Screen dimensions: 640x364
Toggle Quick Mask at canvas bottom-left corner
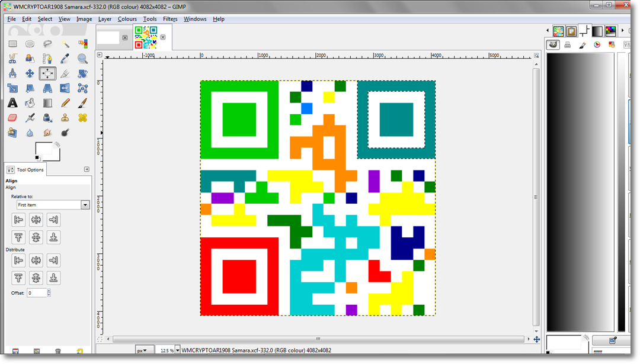coord(100,339)
